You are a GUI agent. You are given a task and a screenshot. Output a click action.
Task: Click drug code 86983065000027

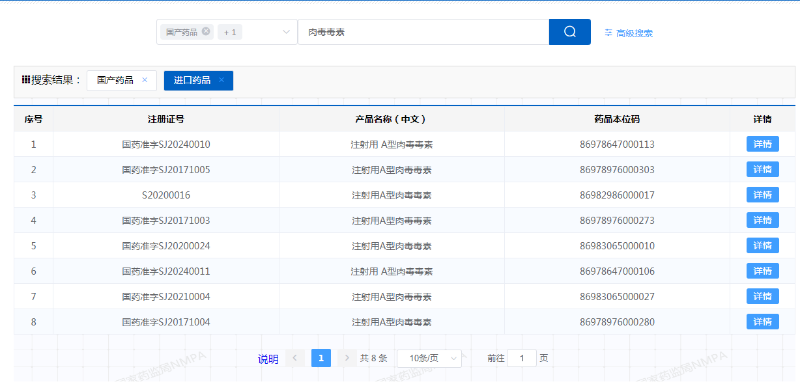(617, 297)
